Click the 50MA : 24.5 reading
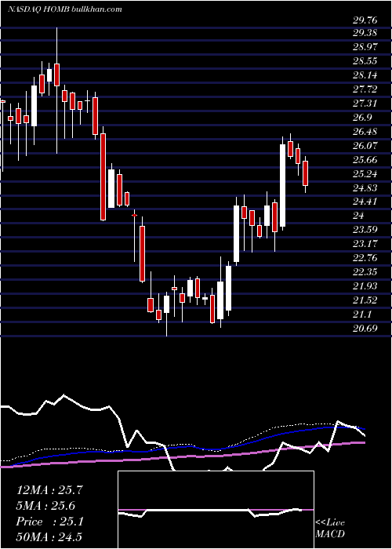 pyautogui.click(x=49, y=536)
